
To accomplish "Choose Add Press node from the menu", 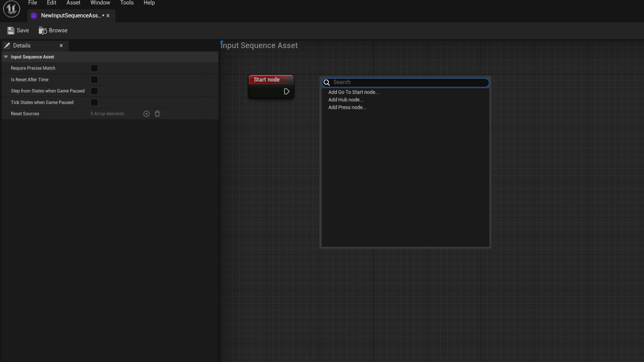I will 347,107.
